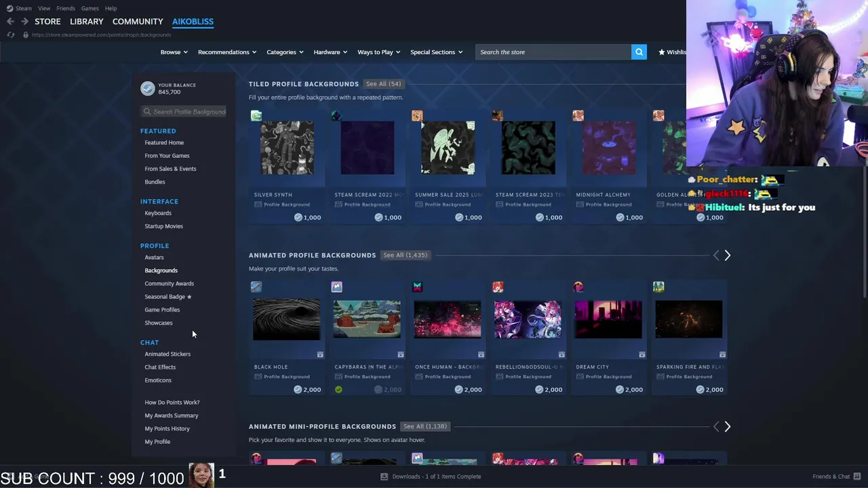The width and height of the screenshot is (868, 488).
Task: Expand the Recommendations dropdown
Action: [x=227, y=52]
